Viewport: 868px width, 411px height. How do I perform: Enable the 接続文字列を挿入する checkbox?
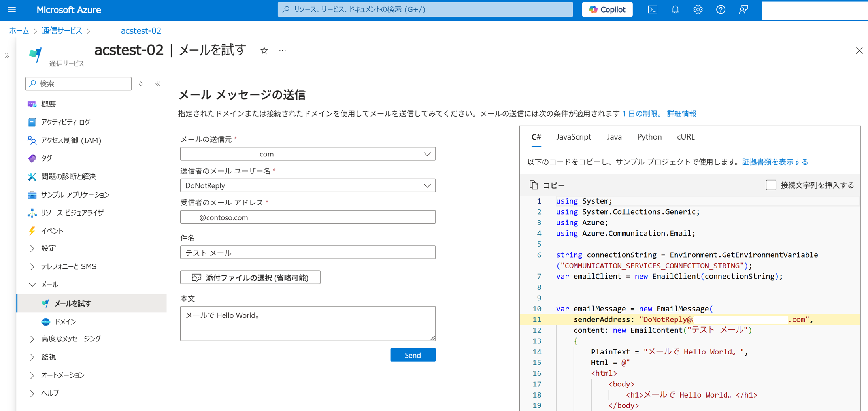point(771,185)
